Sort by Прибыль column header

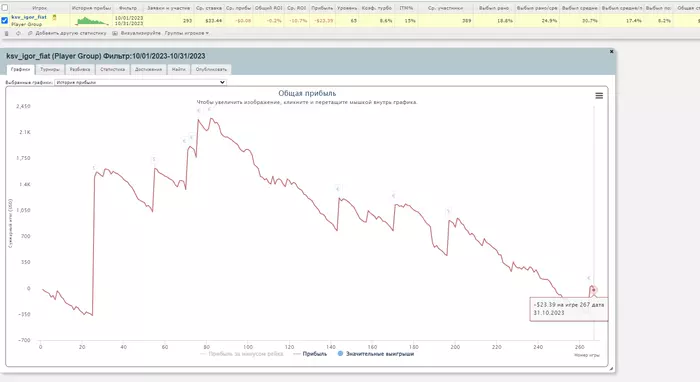[322, 8]
